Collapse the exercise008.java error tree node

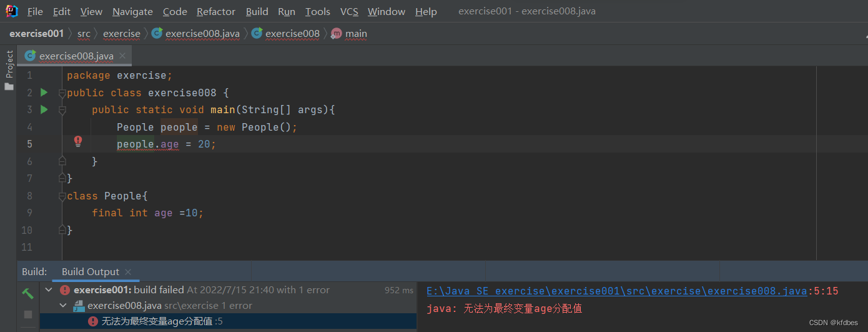(x=62, y=306)
